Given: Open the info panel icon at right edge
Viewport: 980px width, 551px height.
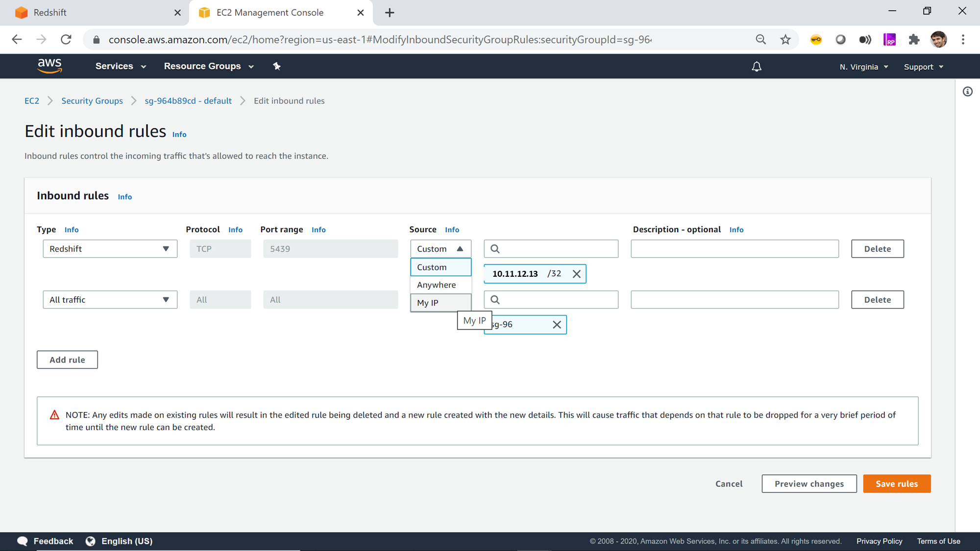Looking at the screenshot, I should point(967,92).
